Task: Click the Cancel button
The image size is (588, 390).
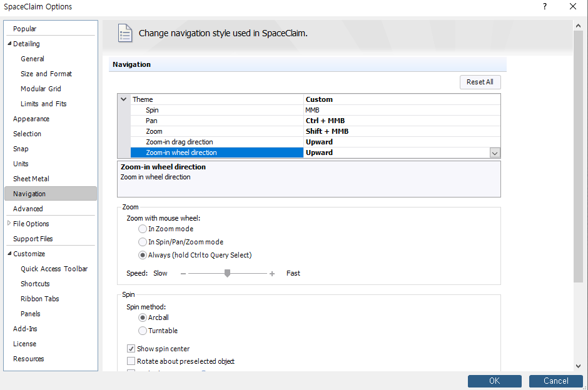Action: click(x=555, y=381)
